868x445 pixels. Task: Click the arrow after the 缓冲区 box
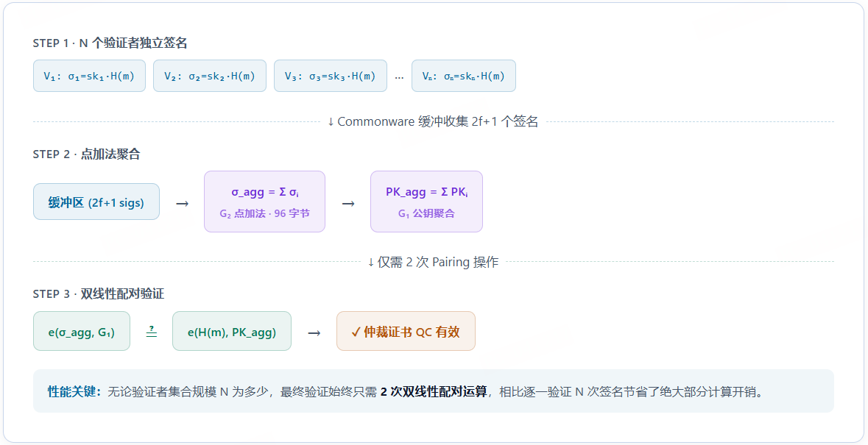182,203
